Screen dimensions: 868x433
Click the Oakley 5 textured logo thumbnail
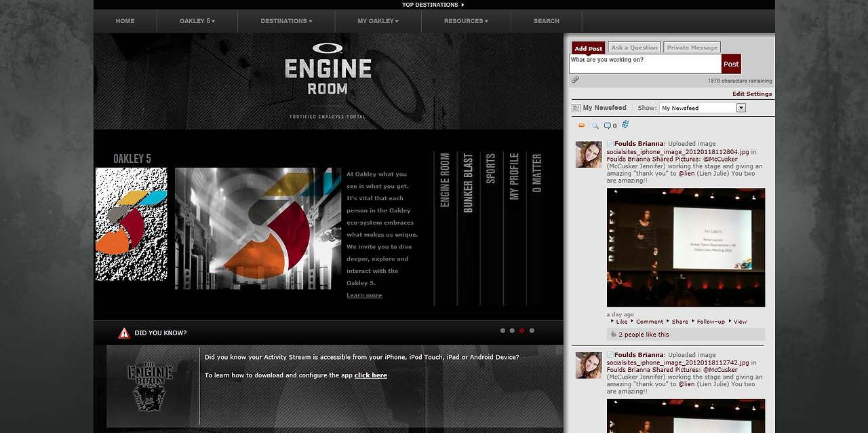[x=132, y=224]
